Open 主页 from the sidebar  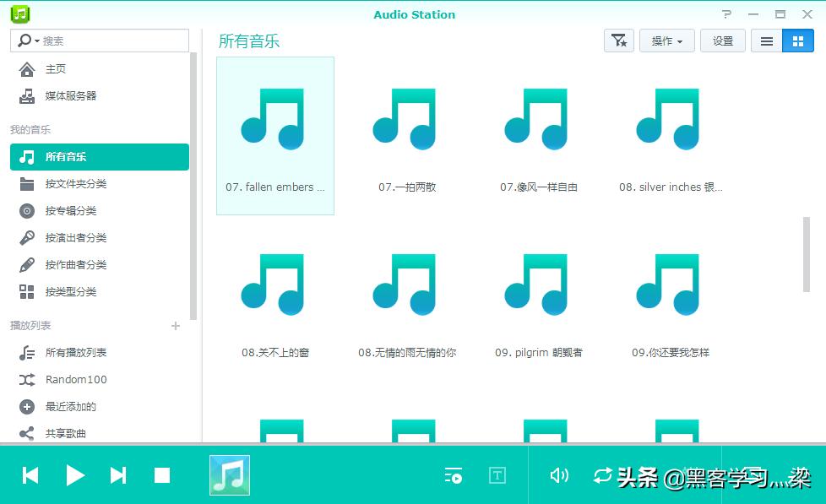[28, 68]
